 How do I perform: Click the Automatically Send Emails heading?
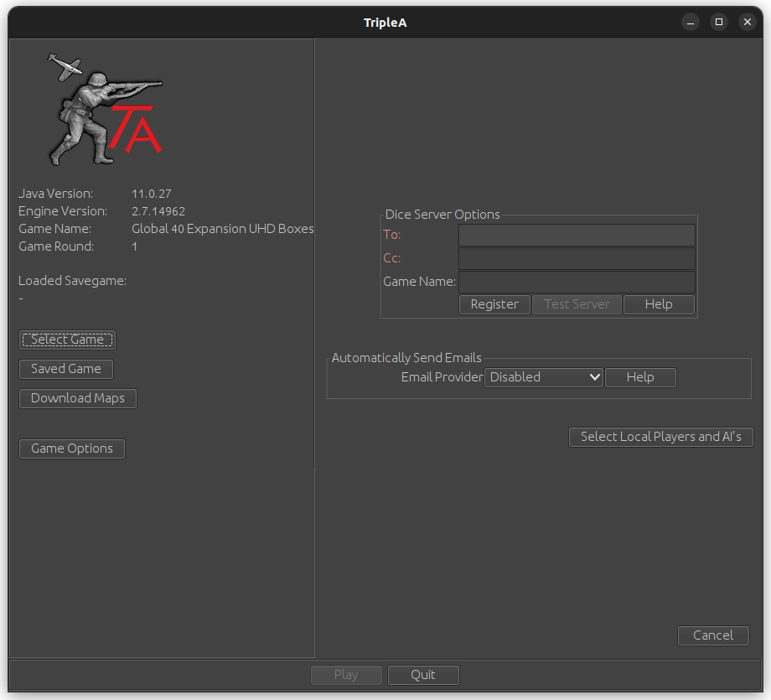point(406,358)
